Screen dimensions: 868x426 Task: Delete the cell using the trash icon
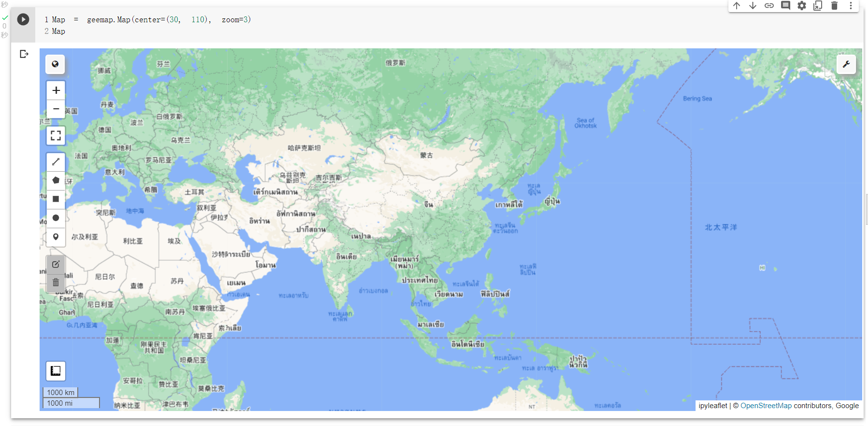point(834,6)
